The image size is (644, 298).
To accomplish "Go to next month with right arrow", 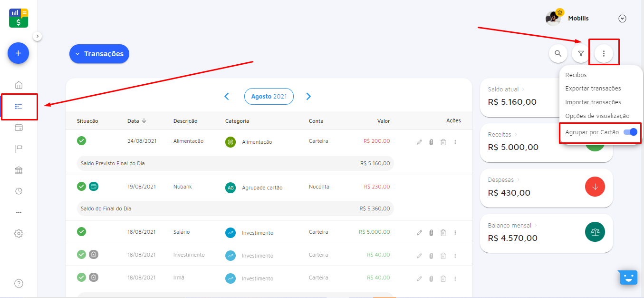I will [308, 96].
